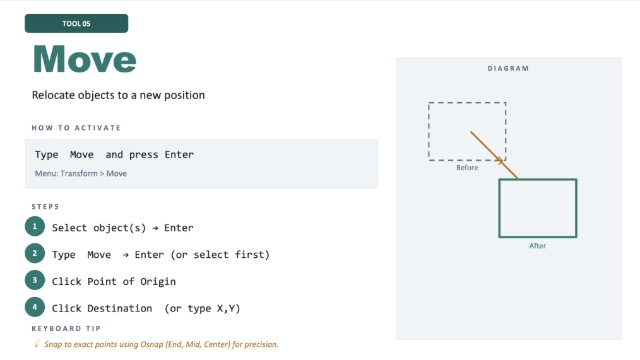Click the 'Menu: Transform > Move' text

[81, 173]
